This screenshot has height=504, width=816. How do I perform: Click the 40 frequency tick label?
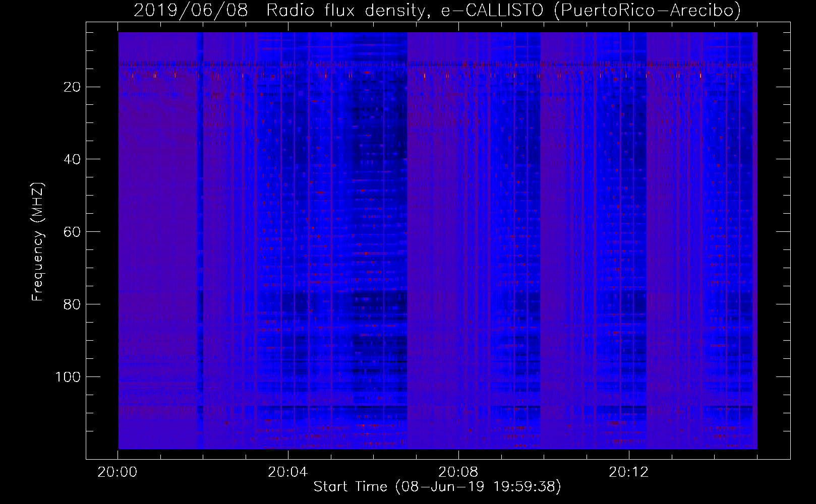(72, 159)
